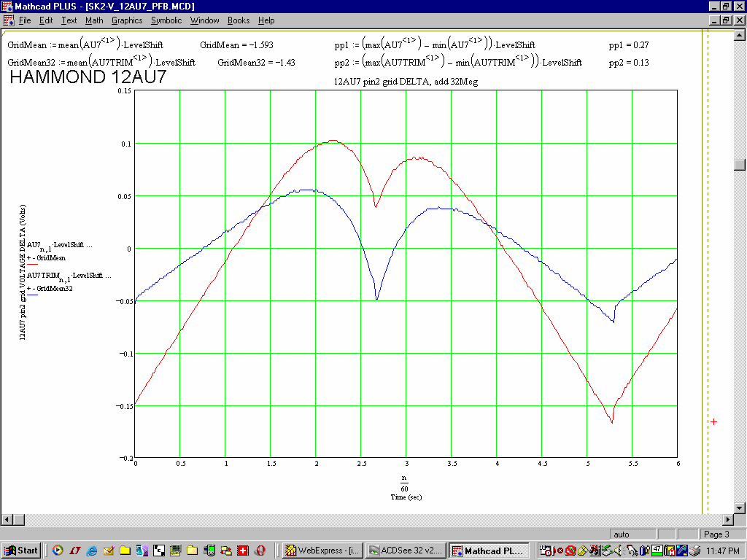Open the Symbolic menu

click(x=166, y=20)
